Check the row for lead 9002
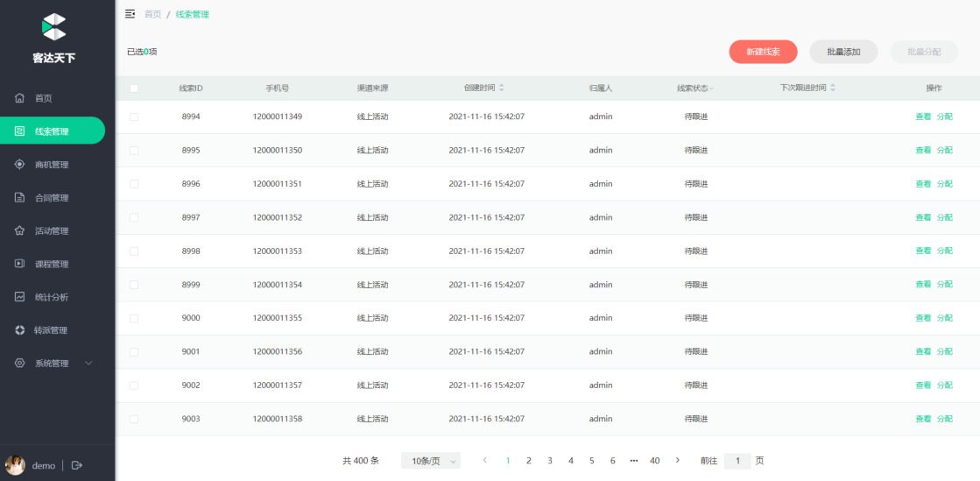This screenshot has width=980, height=481. (x=134, y=386)
